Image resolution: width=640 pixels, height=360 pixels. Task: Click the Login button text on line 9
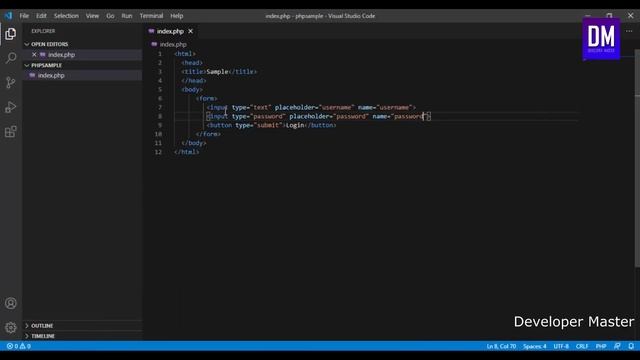[295, 125]
